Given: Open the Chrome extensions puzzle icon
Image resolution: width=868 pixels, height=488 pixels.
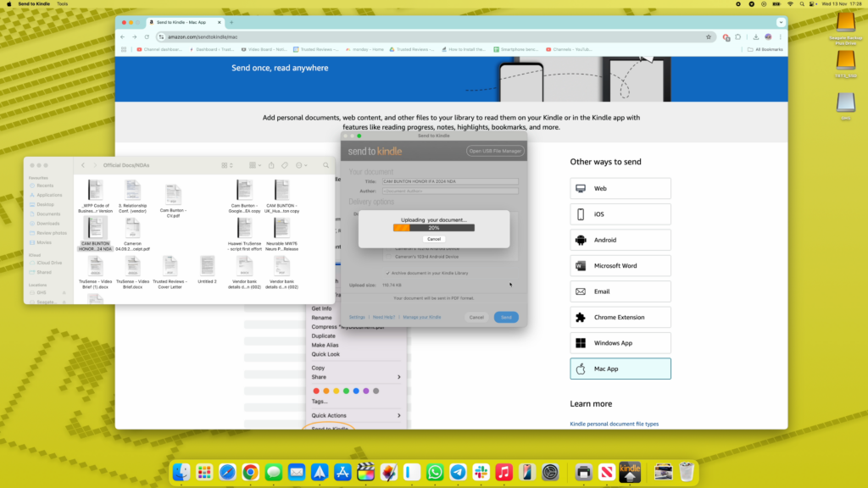Looking at the screenshot, I should (738, 37).
